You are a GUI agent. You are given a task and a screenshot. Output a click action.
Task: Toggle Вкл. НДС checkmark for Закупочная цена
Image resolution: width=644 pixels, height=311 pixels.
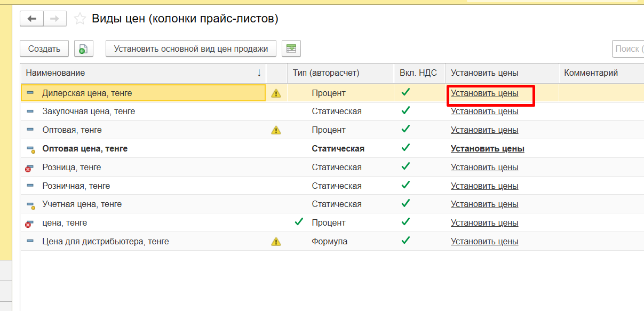tap(406, 111)
